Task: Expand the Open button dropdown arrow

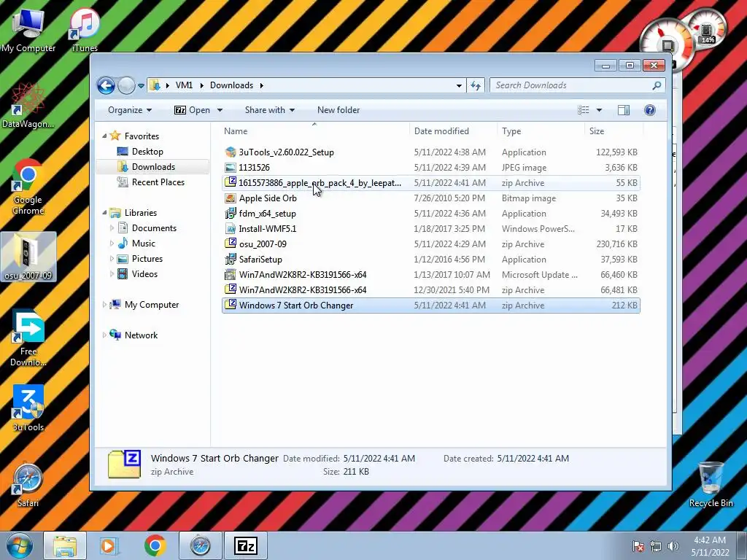Action: tap(220, 110)
